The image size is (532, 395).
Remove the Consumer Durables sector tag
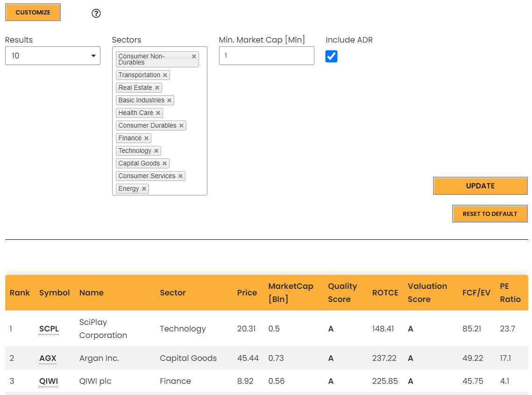pos(182,126)
